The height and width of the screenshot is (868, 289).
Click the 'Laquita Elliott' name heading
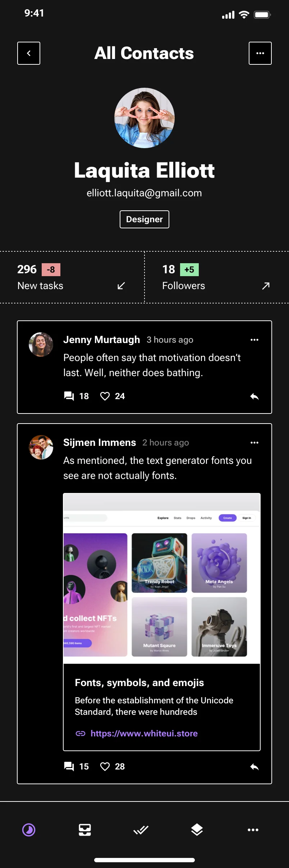pyautogui.click(x=144, y=170)
